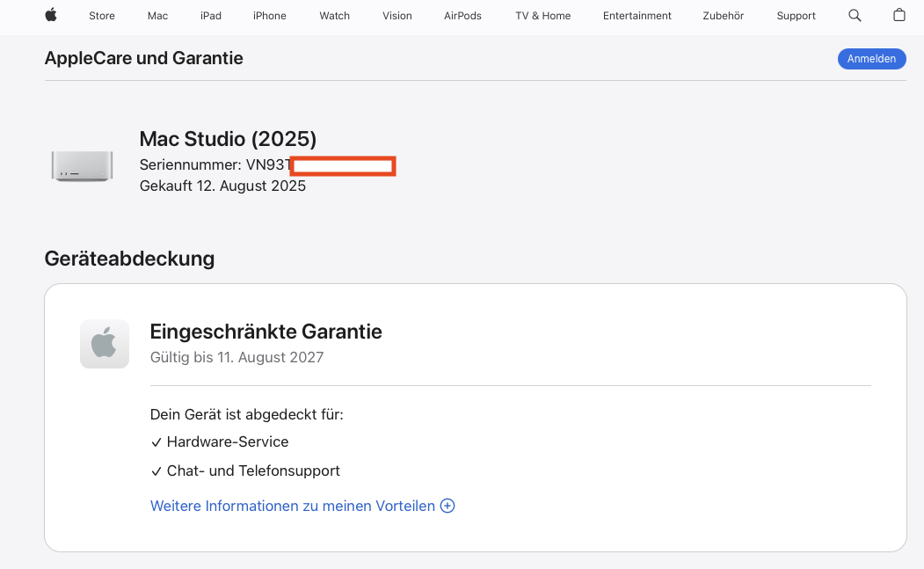Expand benefits with the plus circle icon
Image resolution: width=924 pixels, height=569 pixels.
(447, 506)
